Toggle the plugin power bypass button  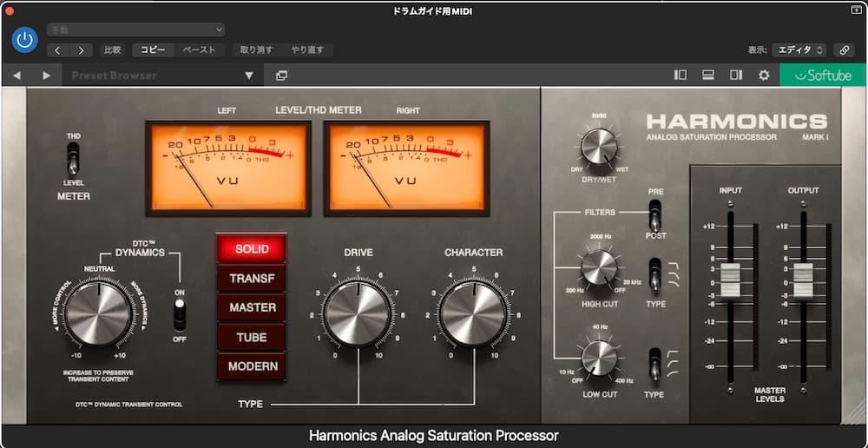[24, 40]
